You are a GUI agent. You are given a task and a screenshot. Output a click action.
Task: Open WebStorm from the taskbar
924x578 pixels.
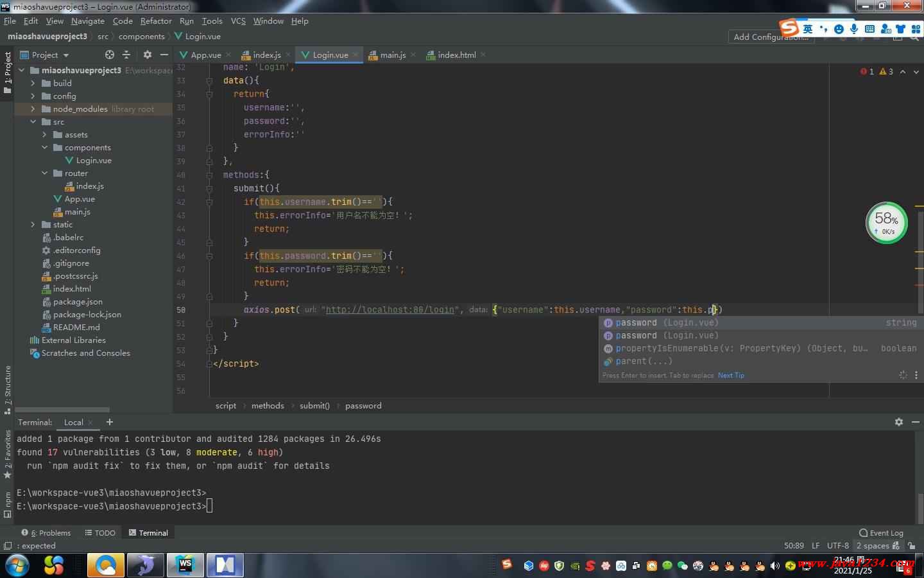[x=185, y=565]
